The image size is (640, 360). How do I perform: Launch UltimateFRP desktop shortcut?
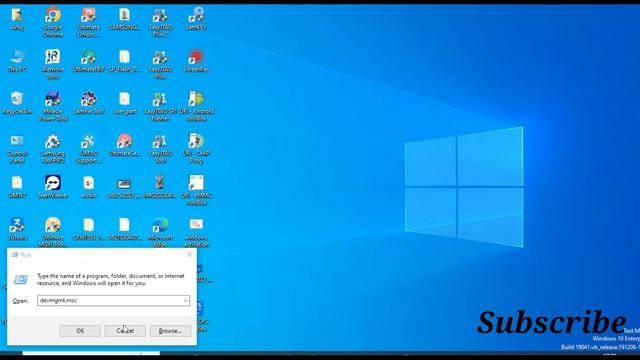(89, 61)
